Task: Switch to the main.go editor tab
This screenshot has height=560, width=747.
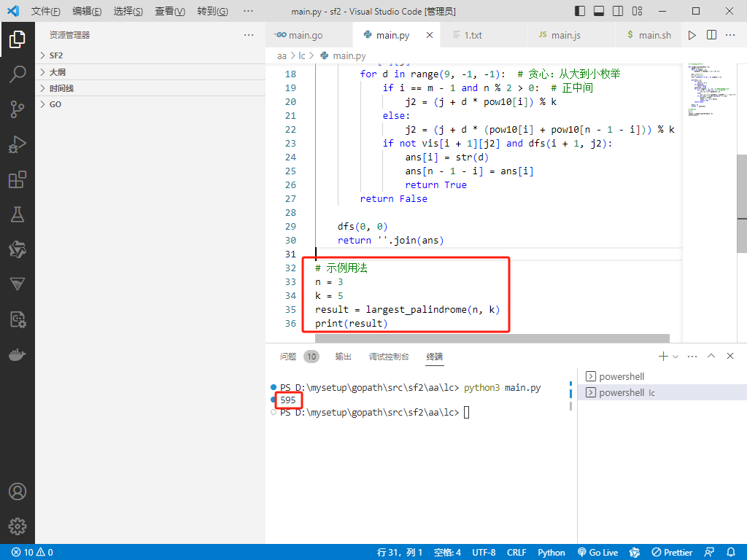Action: (x=309, y=35)
